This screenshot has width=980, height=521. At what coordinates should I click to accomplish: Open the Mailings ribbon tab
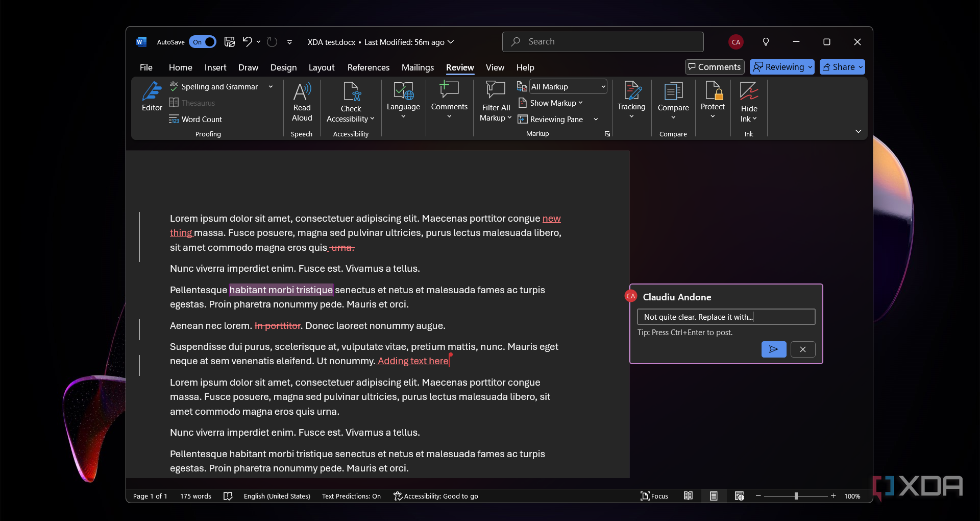point(418,67)
